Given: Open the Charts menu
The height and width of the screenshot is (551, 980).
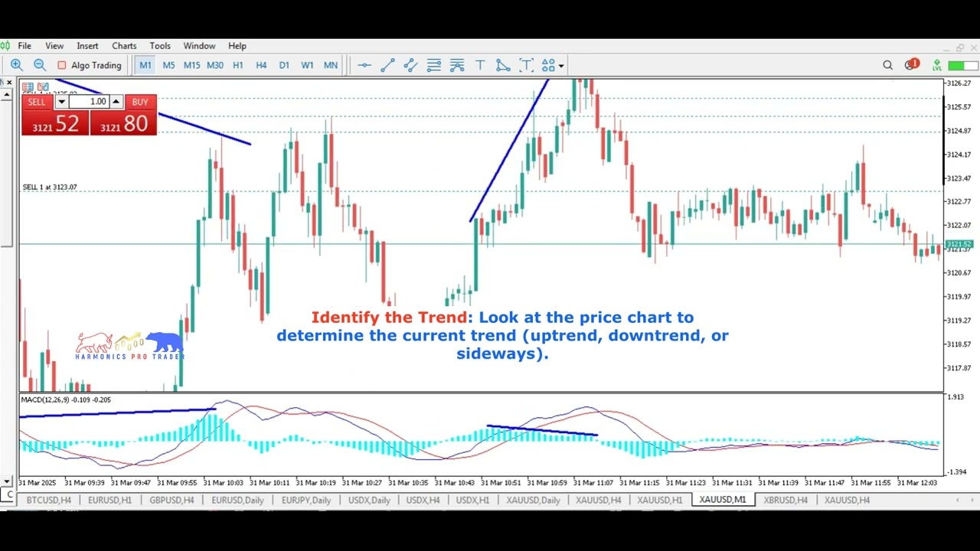Looking at the screenshot, I should click(124, 46).
